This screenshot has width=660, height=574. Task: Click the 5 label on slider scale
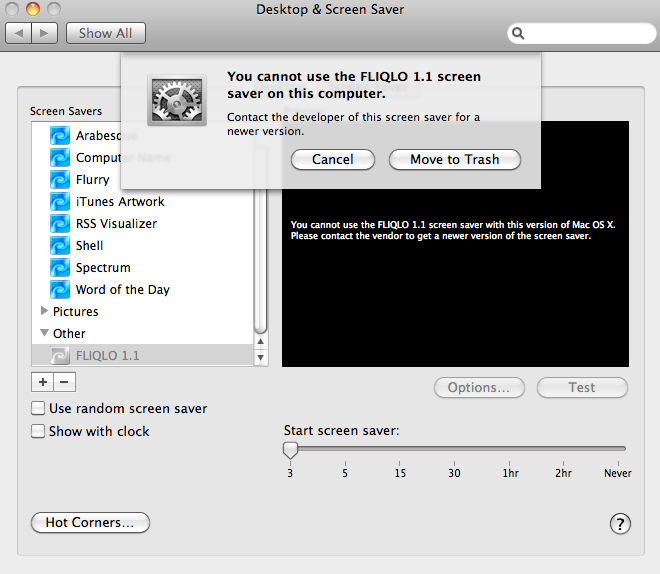pyautogui.click(x=345, y=473)
